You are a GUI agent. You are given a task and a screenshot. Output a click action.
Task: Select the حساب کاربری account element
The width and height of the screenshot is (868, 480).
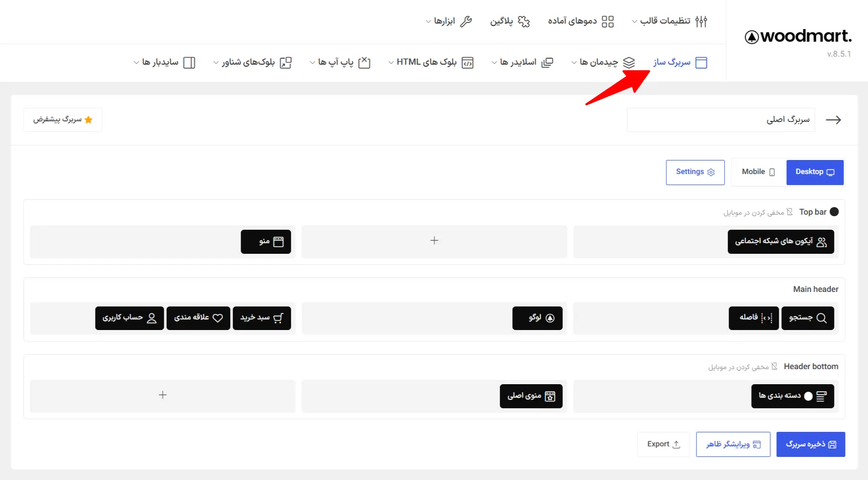(x=130, y=318)
